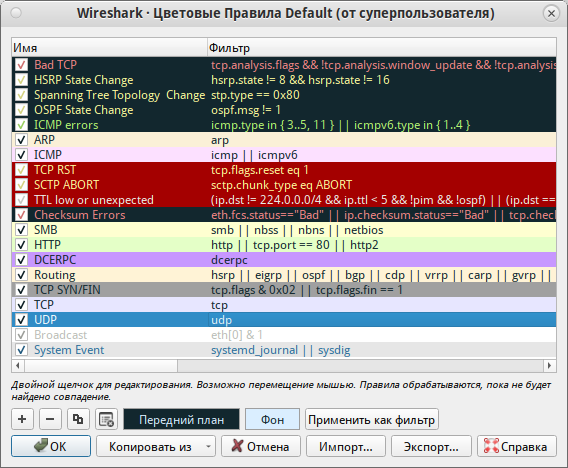The width and height of the screenshot is (568, 468).
Task: Toggle the System Event checkbox
Action: tap(21, 350)
